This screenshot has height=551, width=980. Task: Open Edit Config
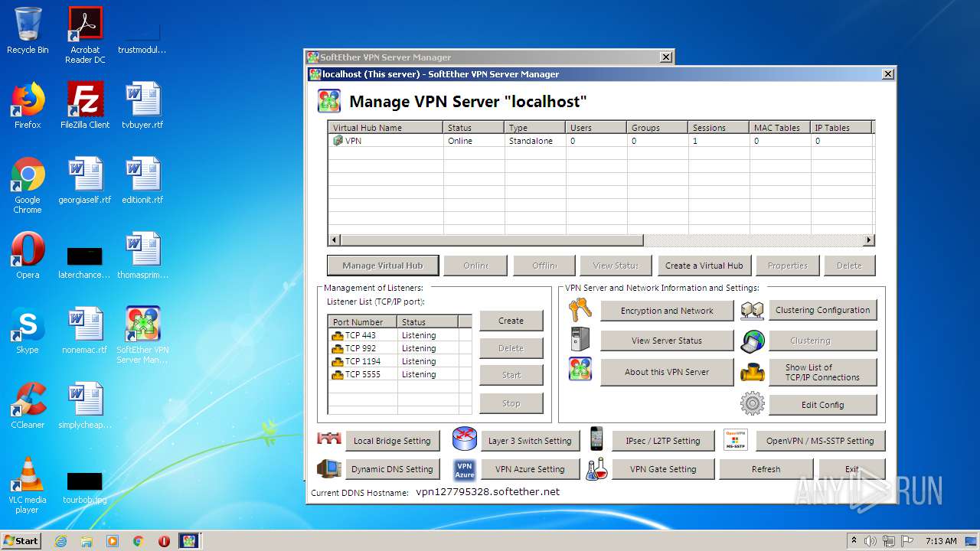[x=823, y=405]
